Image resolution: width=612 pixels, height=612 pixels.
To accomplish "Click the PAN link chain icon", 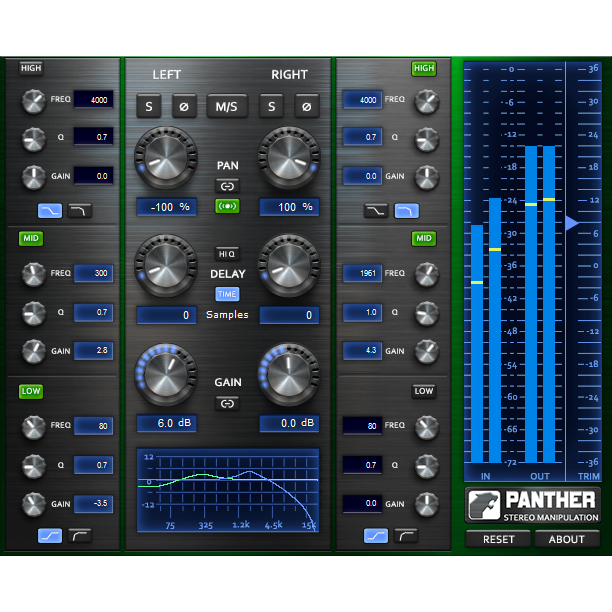I will [x=228, y=186].
